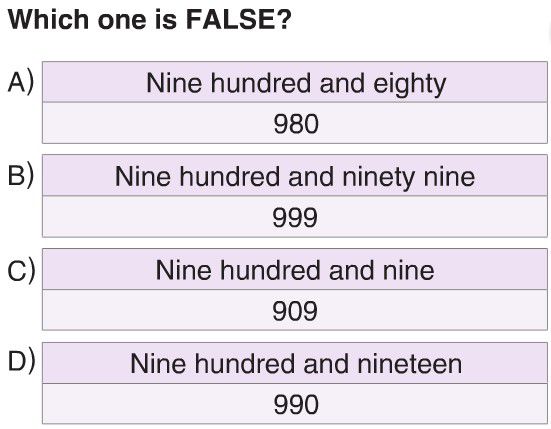Click the word FALSE in the question

click(x=232, y=19)
